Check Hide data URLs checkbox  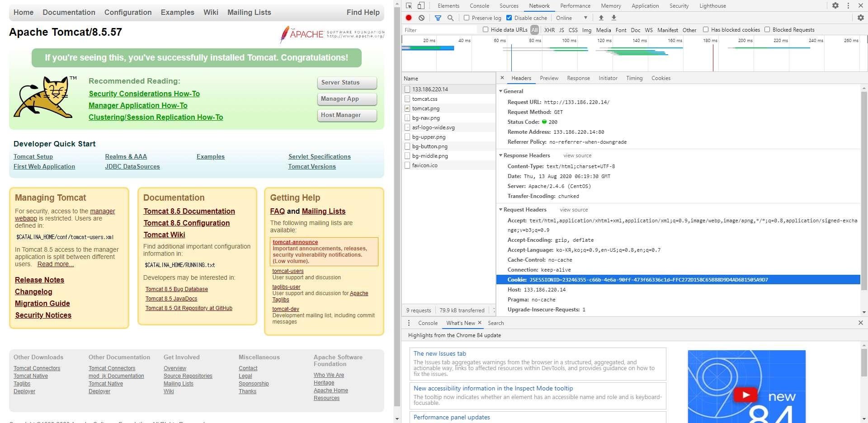486,29
